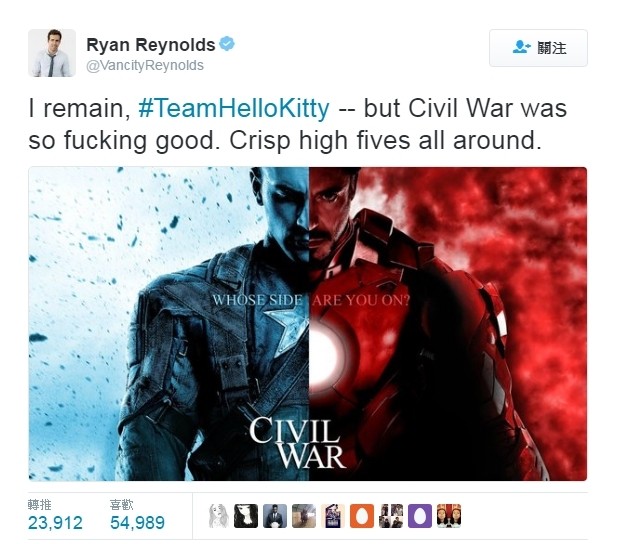Click the follow person-plus icon

coord(521,47)
